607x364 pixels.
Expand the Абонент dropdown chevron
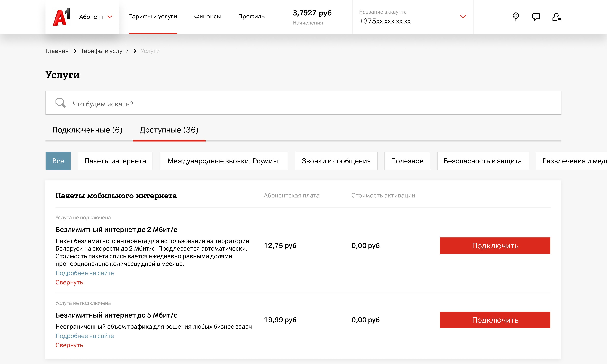point(110,17)
